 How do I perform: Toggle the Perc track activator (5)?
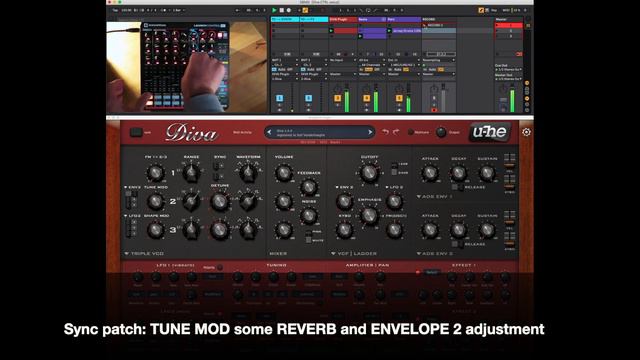click(x=399, y=98)
